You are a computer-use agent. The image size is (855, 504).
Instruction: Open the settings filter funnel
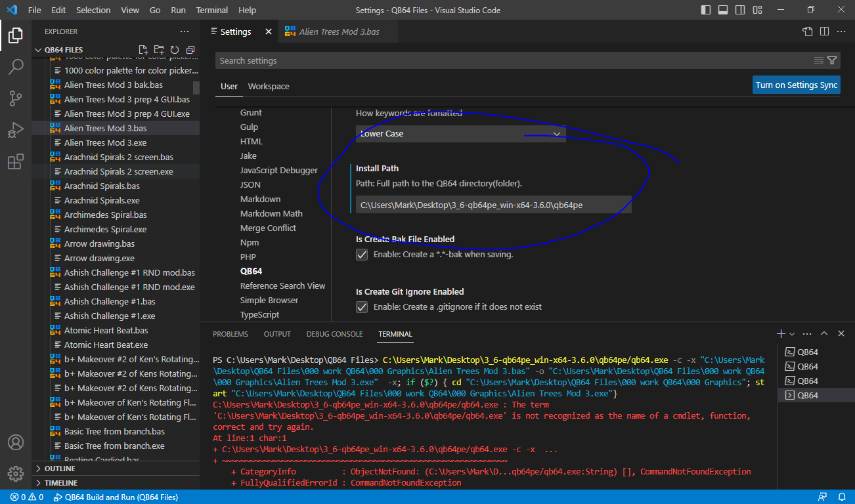(832, 60)
